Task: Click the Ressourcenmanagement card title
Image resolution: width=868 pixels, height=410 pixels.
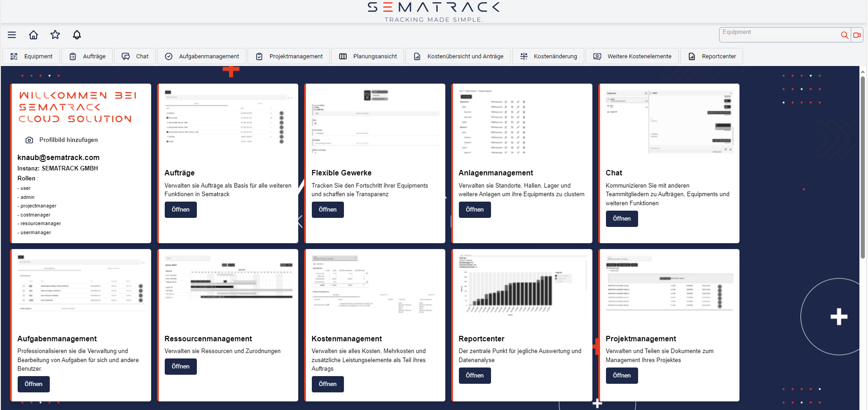Action: tap(209, 339)
